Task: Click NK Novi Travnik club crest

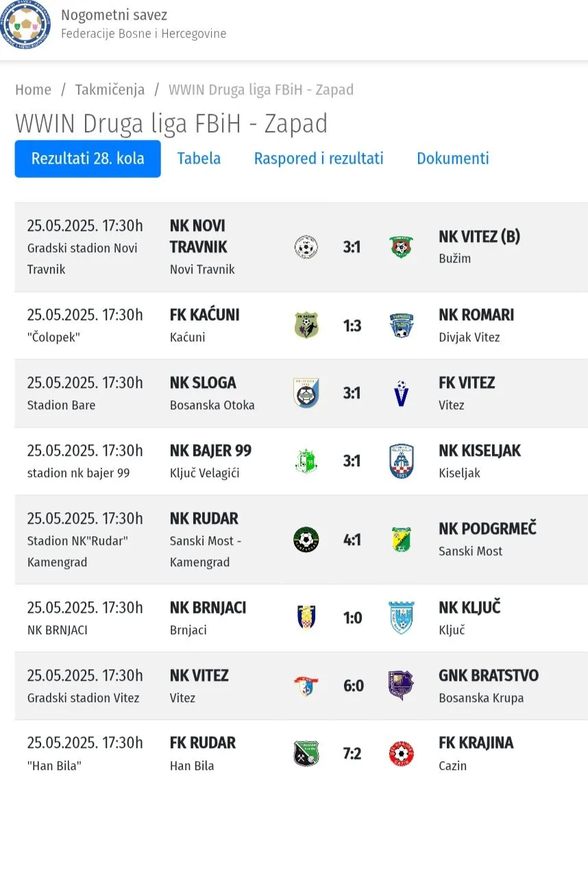Action: pyautogui.click(x=306, y=247)
